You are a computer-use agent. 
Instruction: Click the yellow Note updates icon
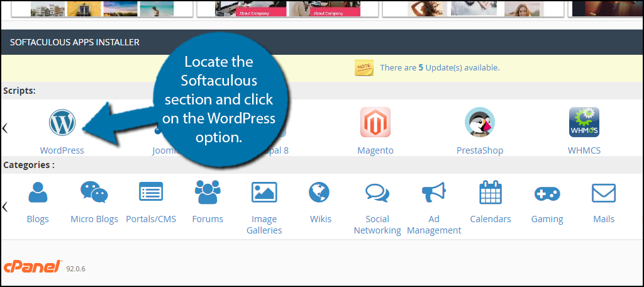tap(364, 68)
